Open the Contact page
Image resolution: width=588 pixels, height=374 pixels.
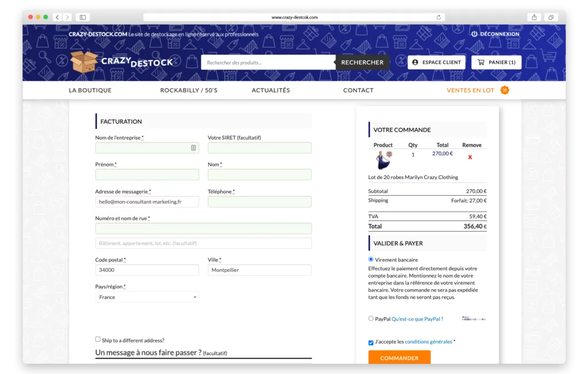358,90
